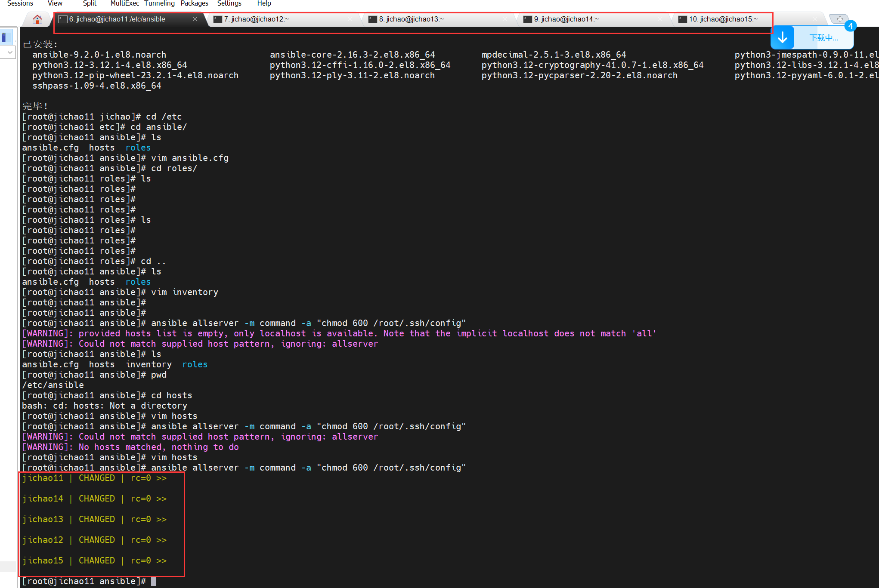
Task: Open the Sessions menu
Action: pyautogui.click(x=20, y=3)
